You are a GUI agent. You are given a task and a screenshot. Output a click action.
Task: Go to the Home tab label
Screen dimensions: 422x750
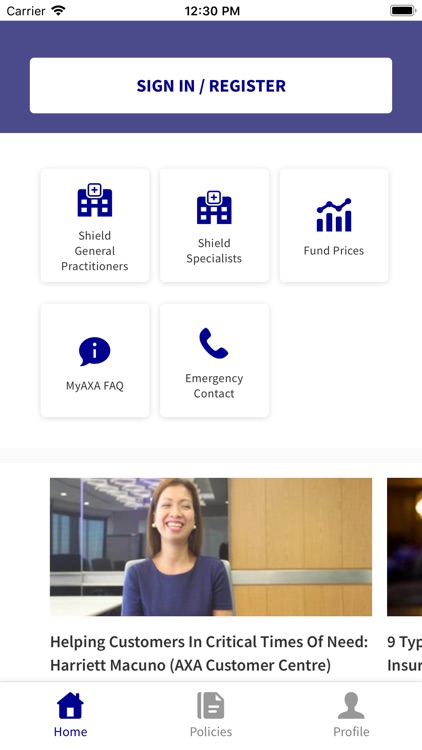coord(70,732)
